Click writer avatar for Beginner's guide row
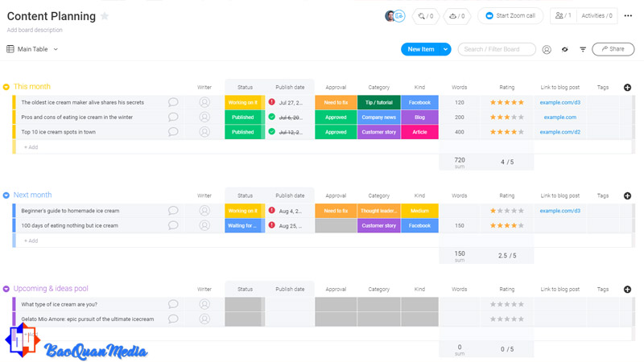This screenshot has width=644, height=362. (204, 211)
